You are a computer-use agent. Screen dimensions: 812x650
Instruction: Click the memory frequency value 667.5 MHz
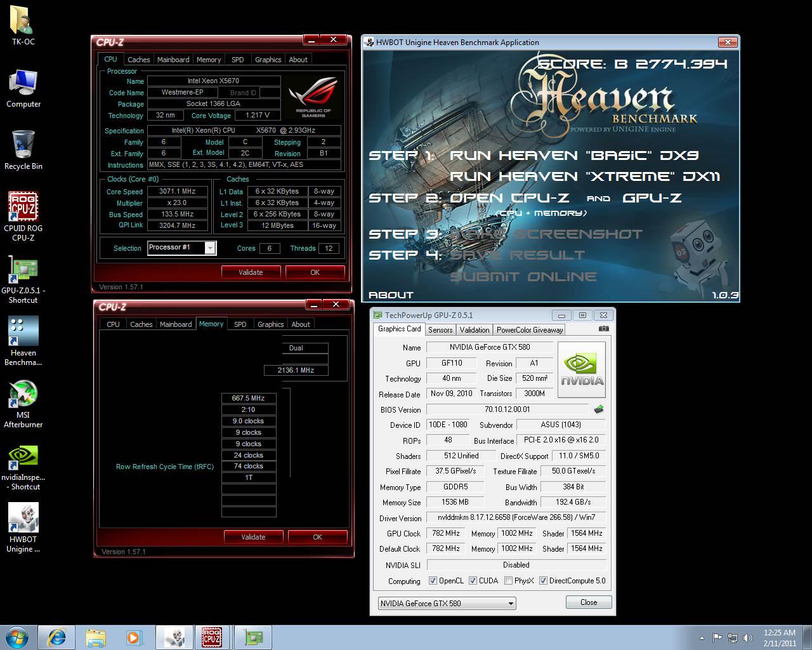pyautogui.click(x=248, y=398)
